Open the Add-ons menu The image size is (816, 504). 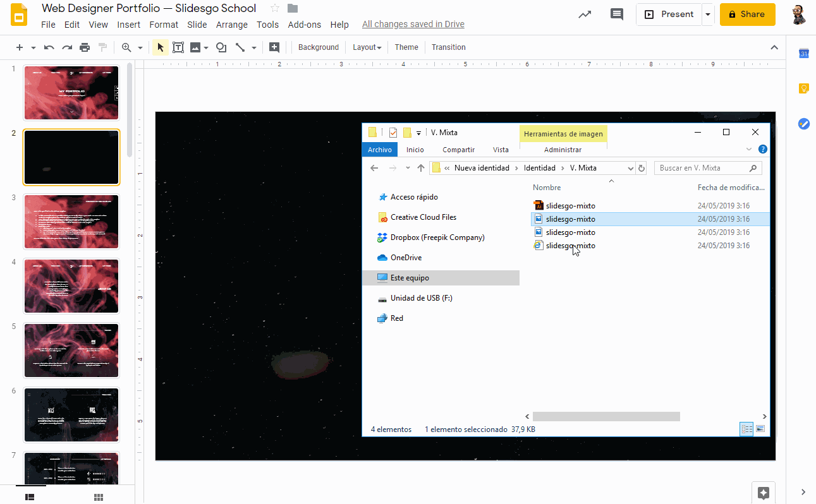(x=305, y=25)
